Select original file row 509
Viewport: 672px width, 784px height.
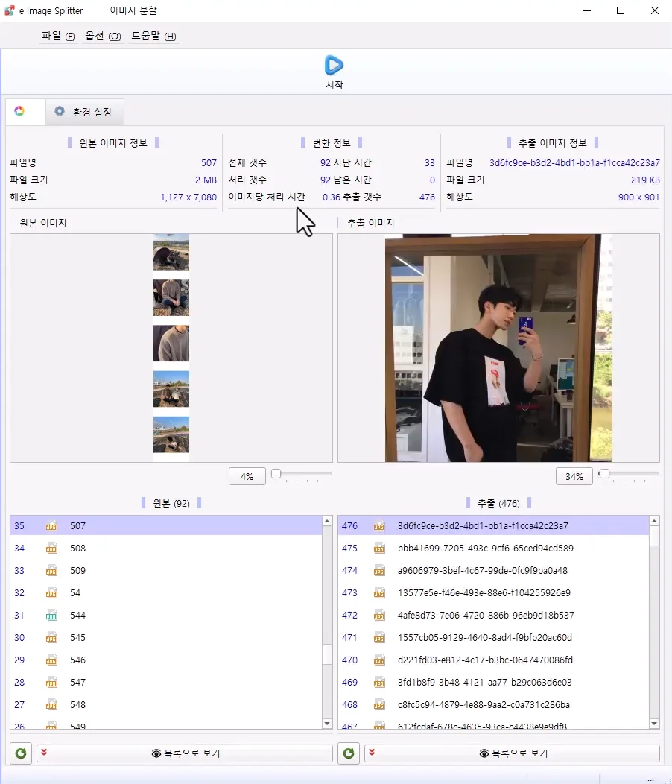(x=166, y=571)
